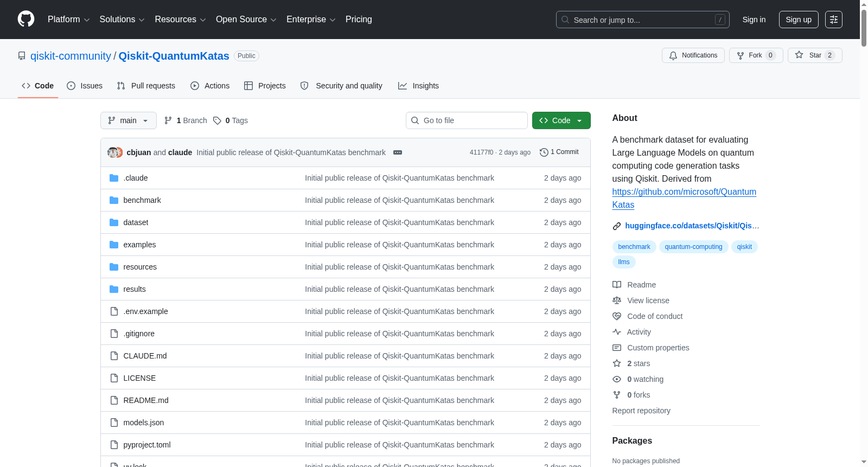The image size is (868, 467).
Task: Switch to the Code tab
Action: (x=38, y=86)
